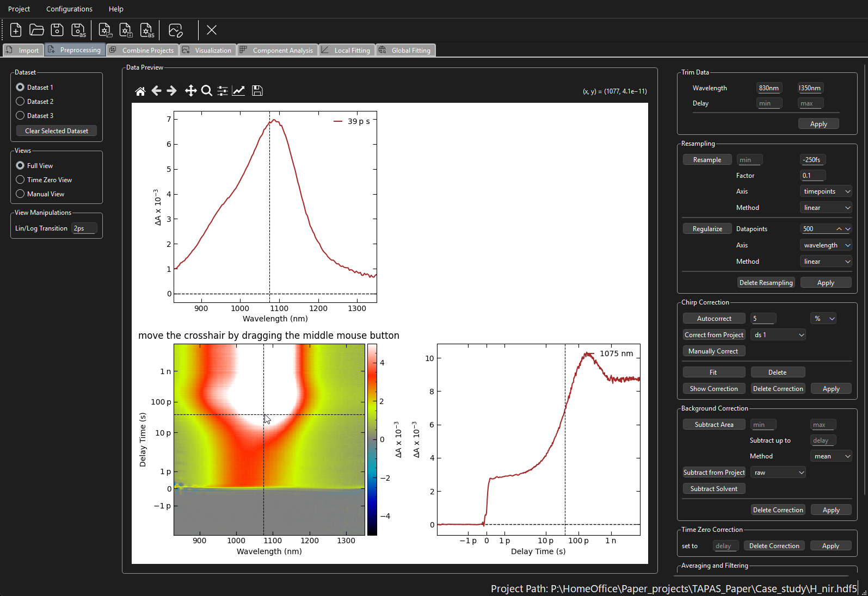This screenshot has height=596, width=868.
Task: Switch to the Component Analysis tab
Action: (x=278, y=50)
